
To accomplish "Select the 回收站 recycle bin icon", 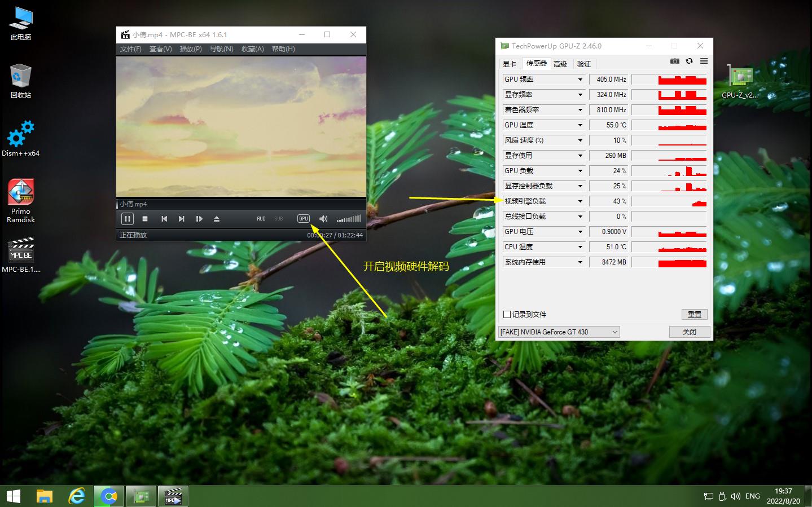I will [x=21, y=82].
